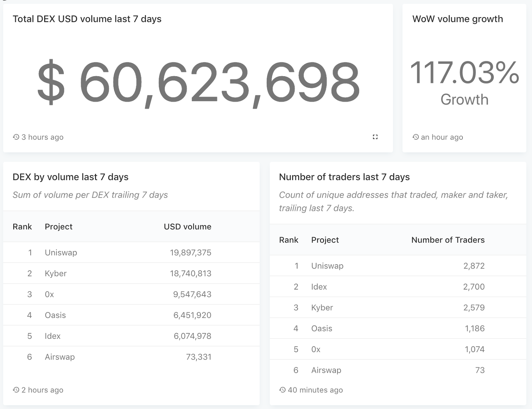Sort by 'Rank' header in DEX volume table
The height and width of the screenshot is (409, 532).
[22, 227]
